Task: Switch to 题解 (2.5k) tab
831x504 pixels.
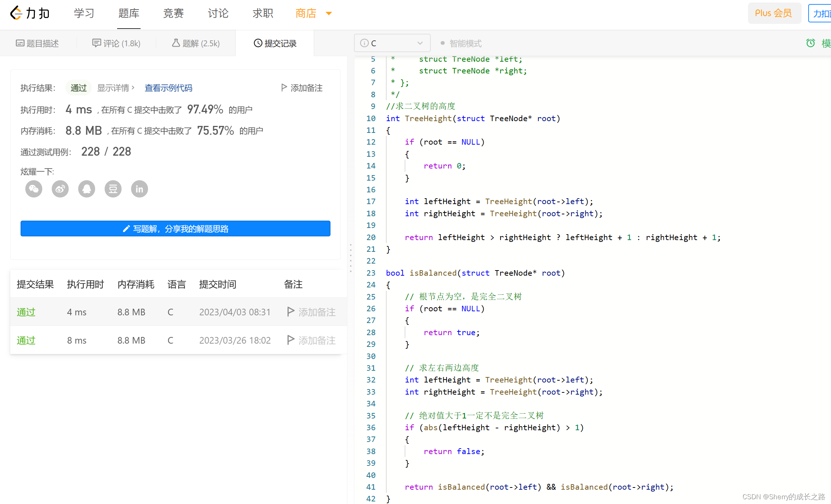Action: coord(196,44)
